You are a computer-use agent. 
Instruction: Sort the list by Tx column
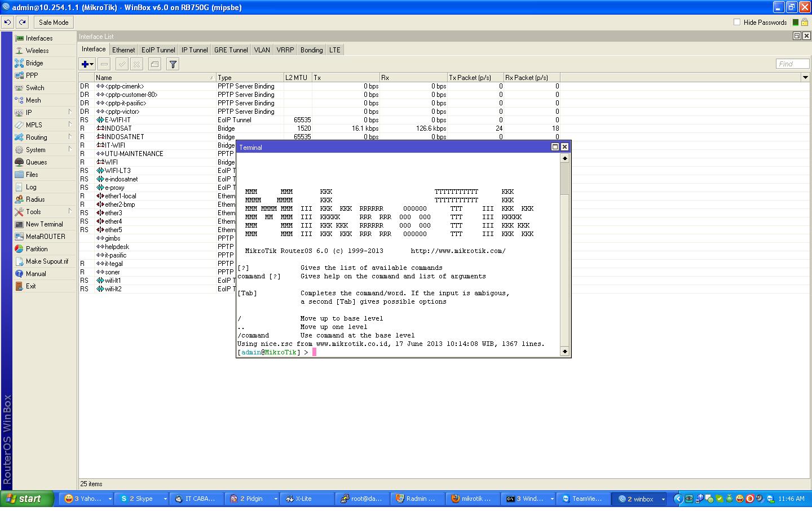pos(346,78)
